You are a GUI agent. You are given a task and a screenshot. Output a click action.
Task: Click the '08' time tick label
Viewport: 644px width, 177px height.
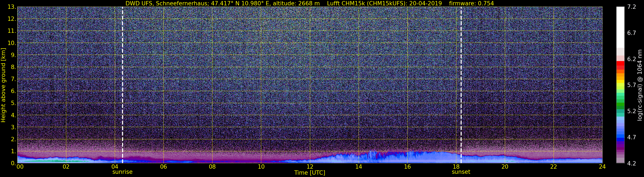pos(212,167)
